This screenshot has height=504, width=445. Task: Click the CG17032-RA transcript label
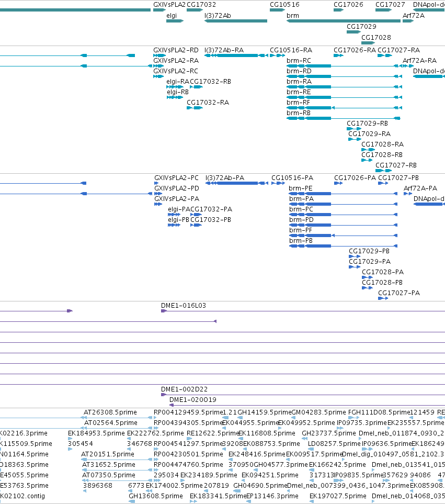[x=208, y=103]
